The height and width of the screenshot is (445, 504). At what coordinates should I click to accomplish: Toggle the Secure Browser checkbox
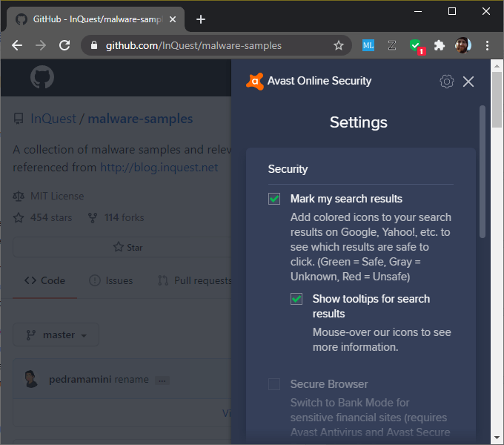pos(275,384)
